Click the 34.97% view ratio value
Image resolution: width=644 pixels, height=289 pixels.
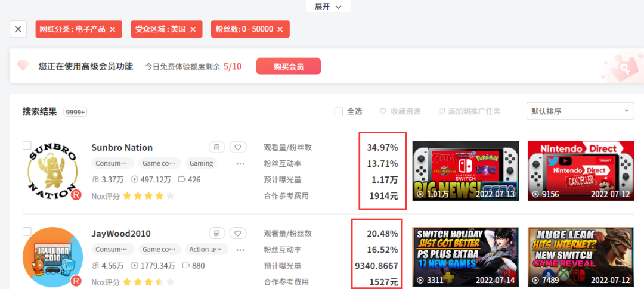point(382,147)
